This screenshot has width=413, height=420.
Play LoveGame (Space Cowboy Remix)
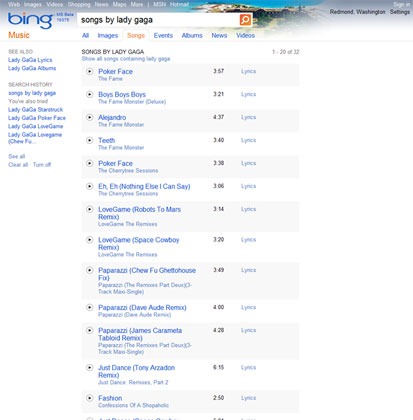[90, 240]
